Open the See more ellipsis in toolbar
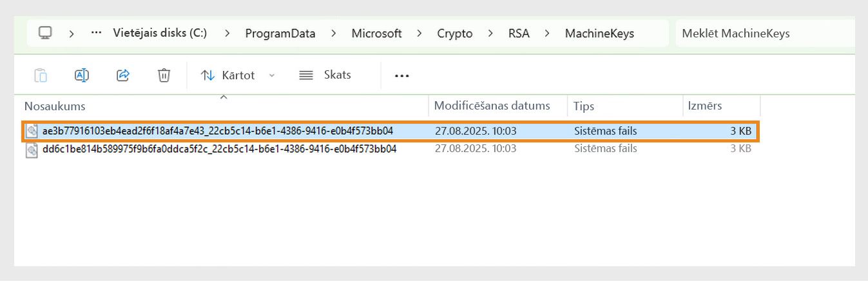 pos(402,75)
